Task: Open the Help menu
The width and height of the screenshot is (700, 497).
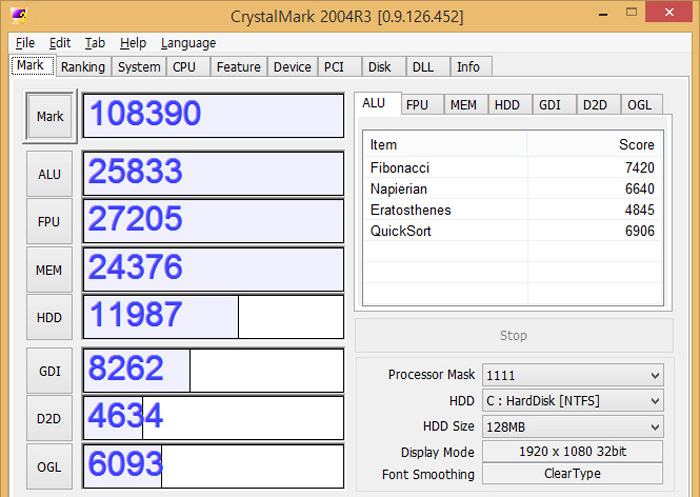Action: (x=133, y=43)
